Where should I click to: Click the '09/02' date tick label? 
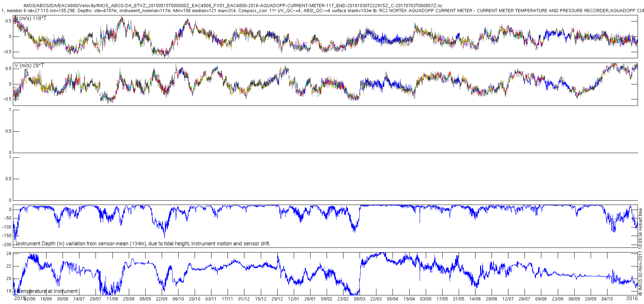(327, 299)
